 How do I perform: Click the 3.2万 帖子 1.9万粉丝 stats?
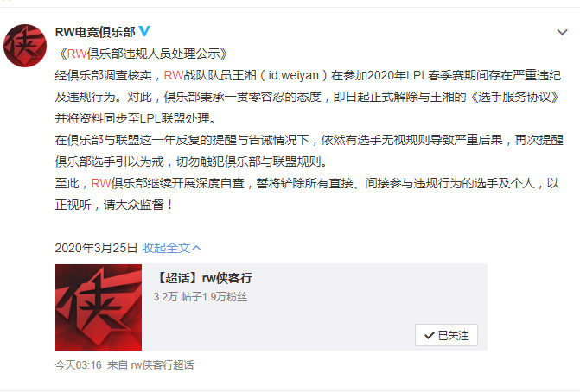coord(201,297)
